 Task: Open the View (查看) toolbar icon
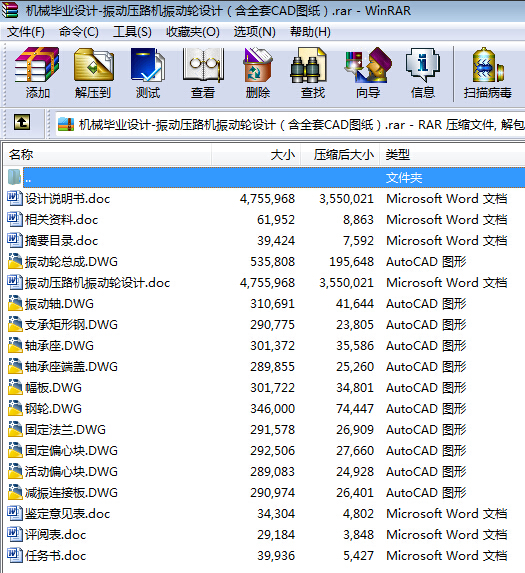(203, 65)
